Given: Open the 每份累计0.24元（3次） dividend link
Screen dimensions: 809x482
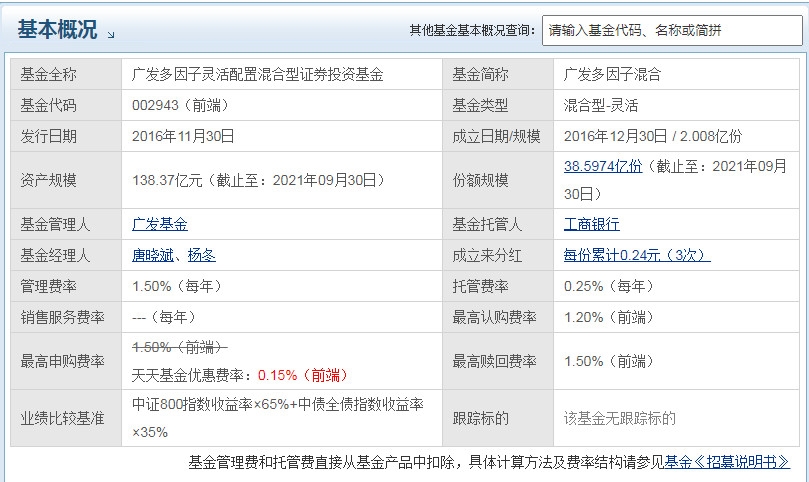Looking at the screenshot, I should pos(637,255).
